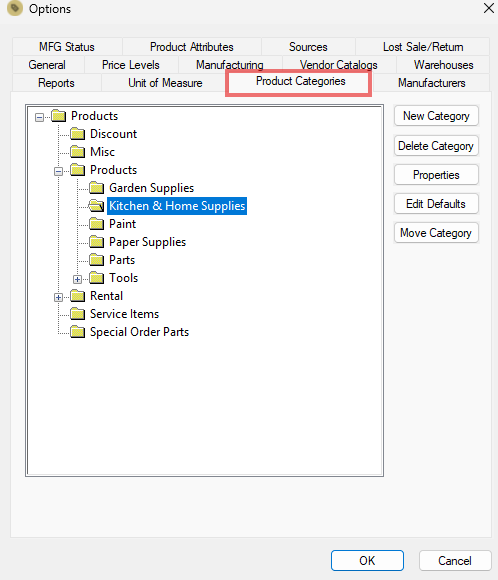498x580 pixels.
Task: Open the Price Levels tab
Action: coord(131,65)
